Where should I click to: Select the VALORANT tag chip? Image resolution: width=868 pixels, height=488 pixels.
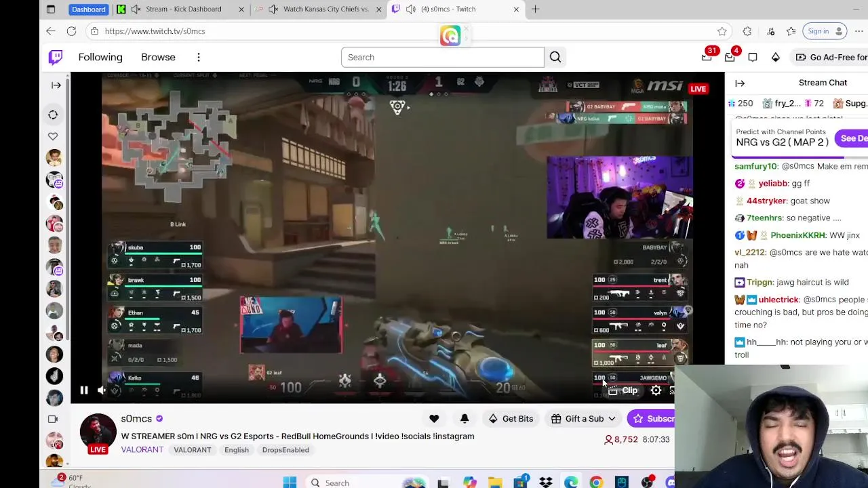pos(193,450)
